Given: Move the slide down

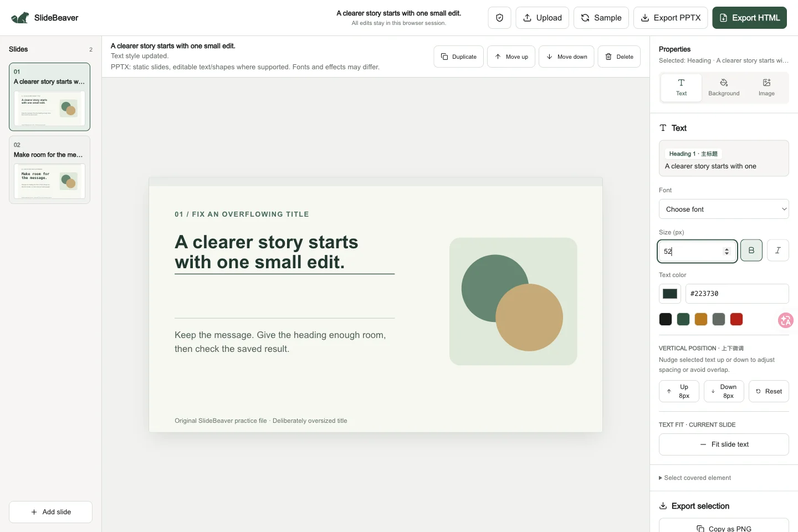Looking at the screenshot, I should click(x=566, y=57).
